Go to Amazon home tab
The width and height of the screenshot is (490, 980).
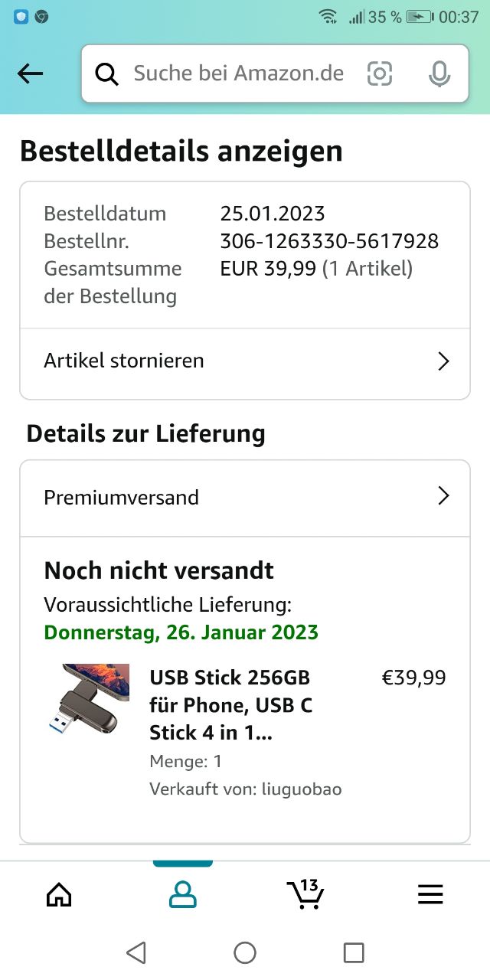[59, 894]
